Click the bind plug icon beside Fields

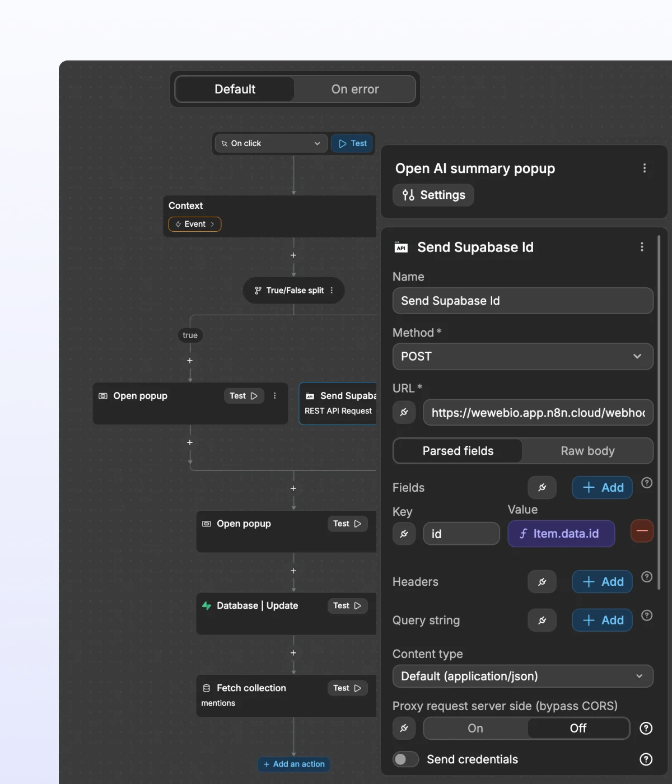(x=542, y=488)
